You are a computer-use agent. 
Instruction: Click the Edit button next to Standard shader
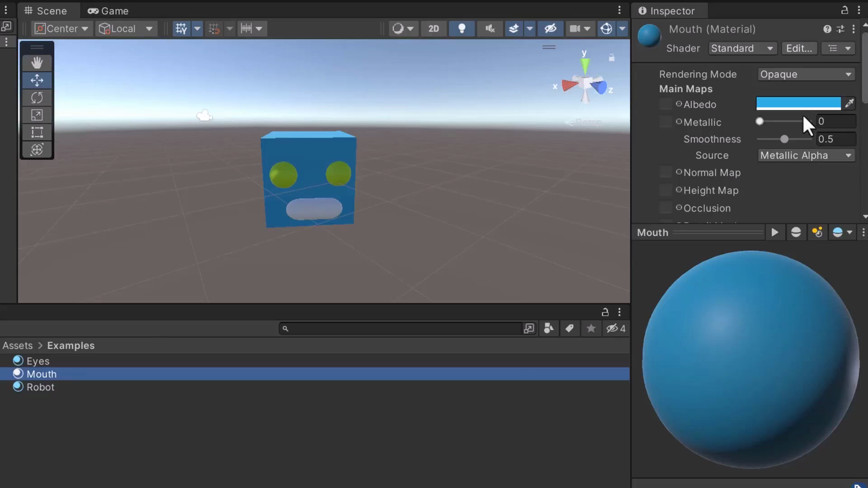coord(799,48)
